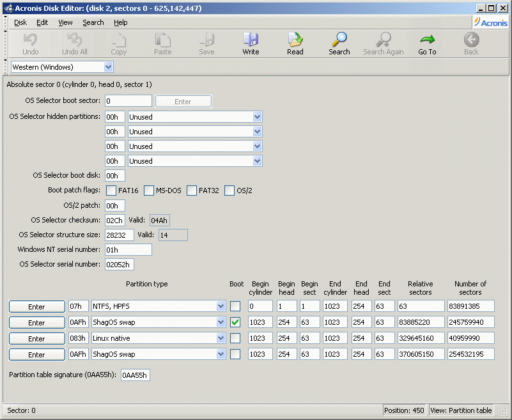Write sector changes to disk
Viewport: 512px width, 420px height.
point(251,43)
